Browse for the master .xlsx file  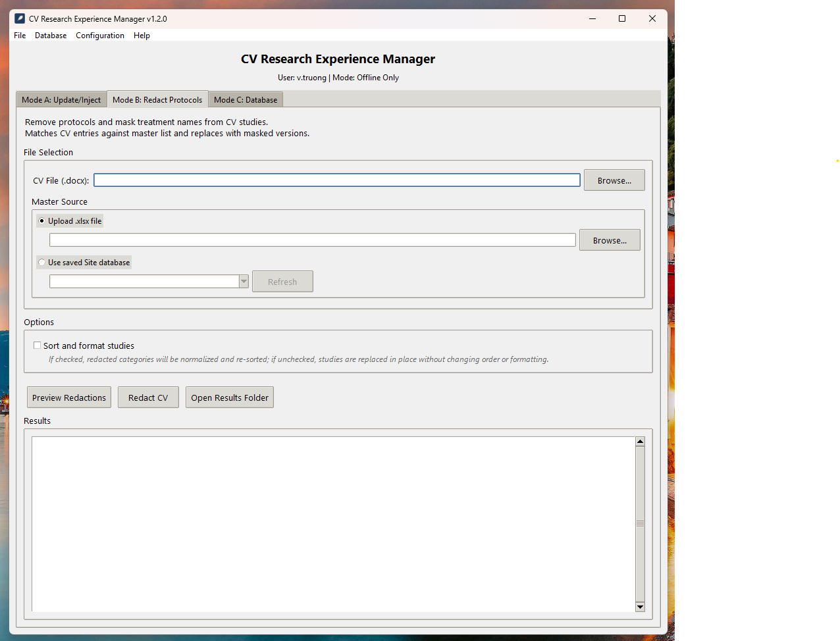(610, 240)
